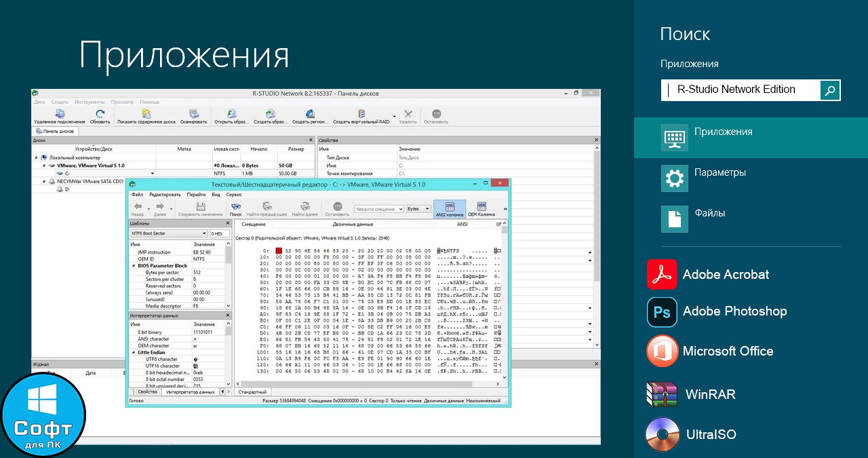The image size is (868, 458).
Task: Show more hex editor toolbar items (»)
Action: [505, 209]
